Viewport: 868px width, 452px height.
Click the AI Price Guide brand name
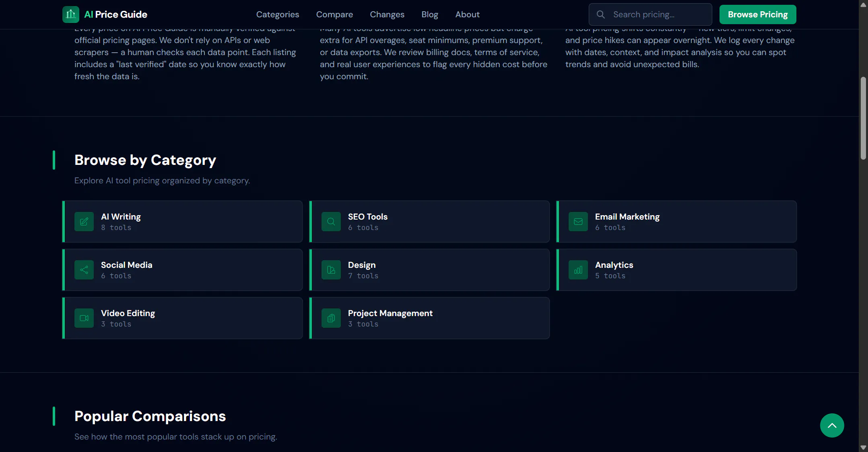(x=115, y=14)
